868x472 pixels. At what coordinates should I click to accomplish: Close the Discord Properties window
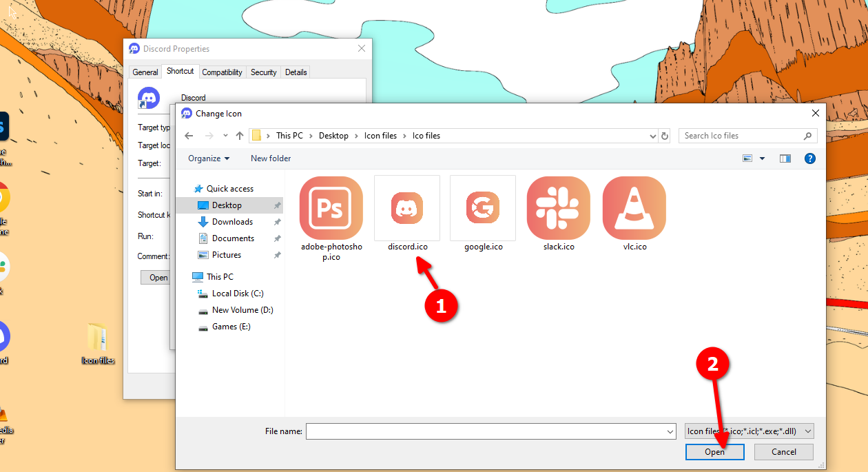[x=362, y=49]
